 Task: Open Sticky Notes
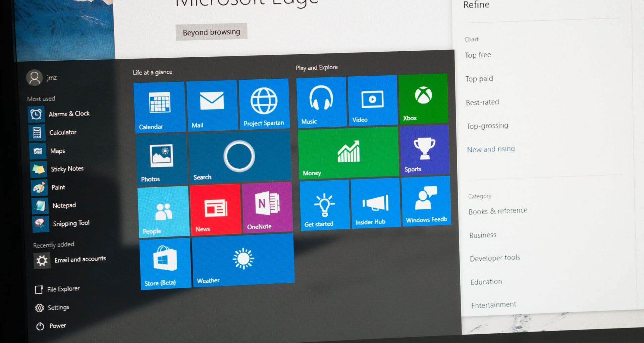66,168
